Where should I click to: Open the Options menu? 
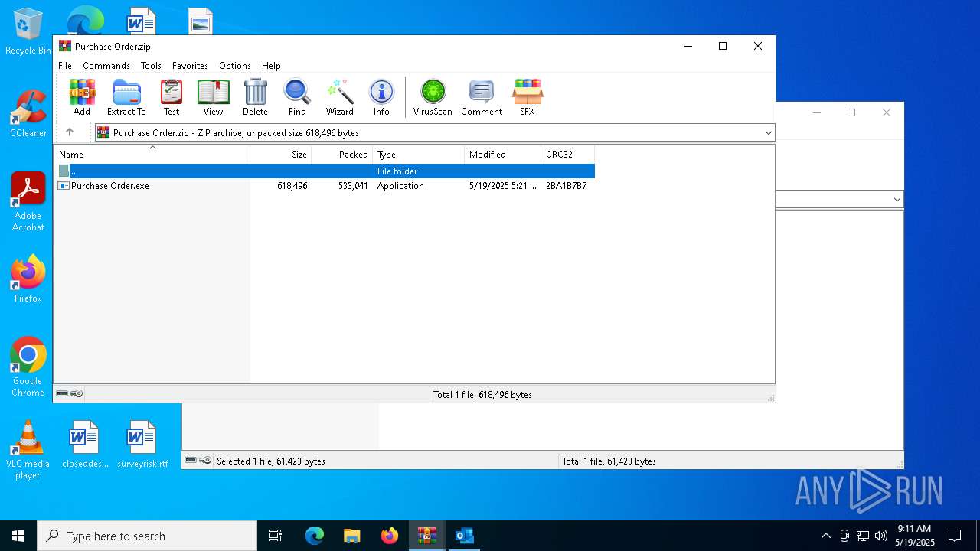[x=235, y=66]
